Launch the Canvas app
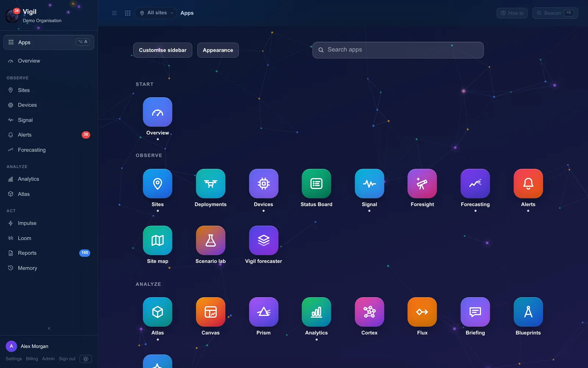The height and width of the screenshot is (368, 588). 211,312
